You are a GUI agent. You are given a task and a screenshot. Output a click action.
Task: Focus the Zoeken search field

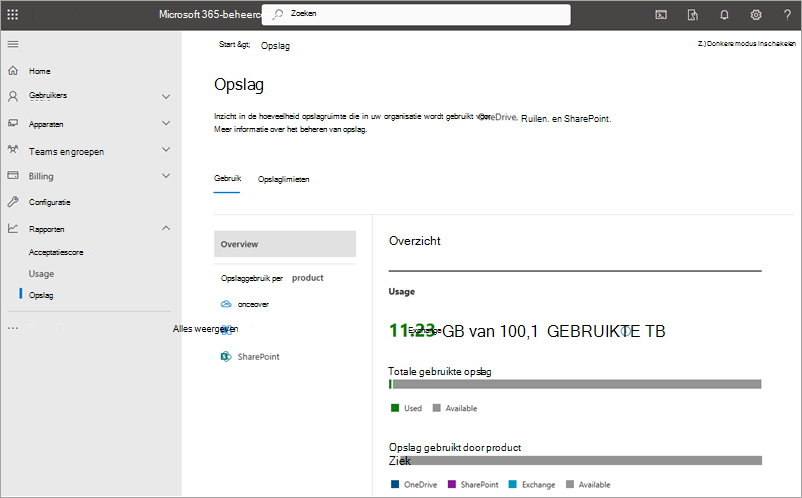(x=416, y=14)
